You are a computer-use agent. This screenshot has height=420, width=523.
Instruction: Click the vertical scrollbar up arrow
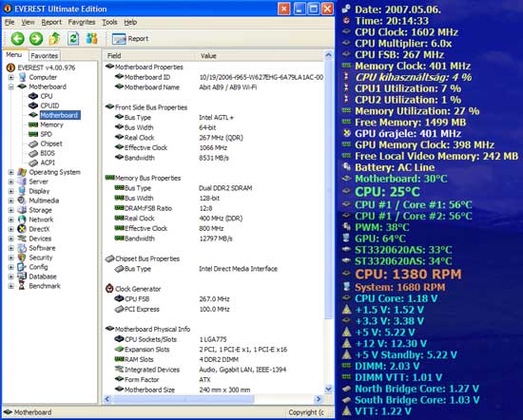(329, 55)
